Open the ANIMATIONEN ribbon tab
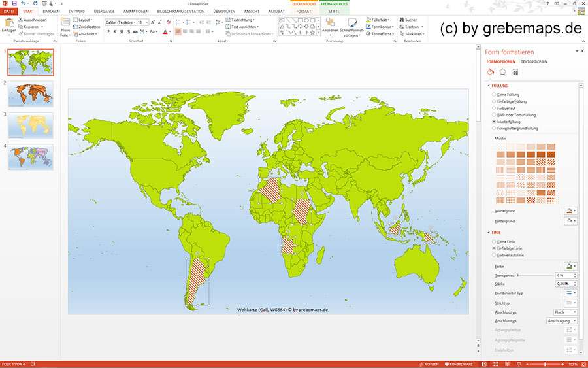588x368 pixels. click(x=136, y=12)
